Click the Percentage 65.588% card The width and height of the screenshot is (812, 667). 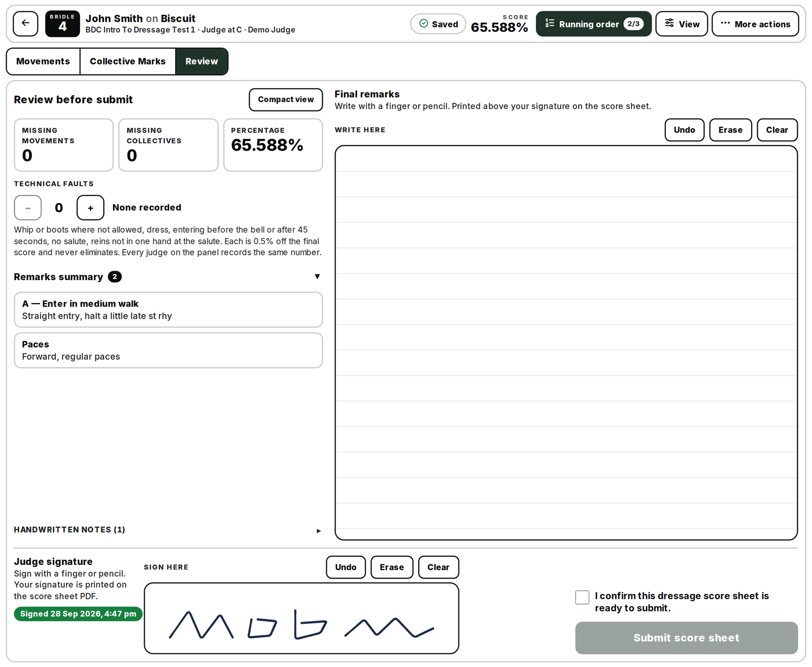tap(273, 145)
